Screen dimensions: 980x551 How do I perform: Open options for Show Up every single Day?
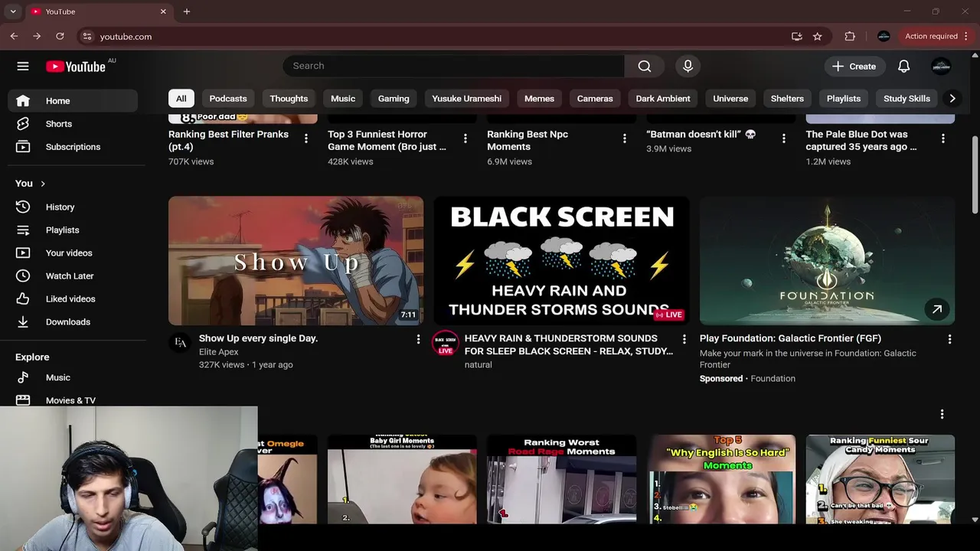click(418, 339)
